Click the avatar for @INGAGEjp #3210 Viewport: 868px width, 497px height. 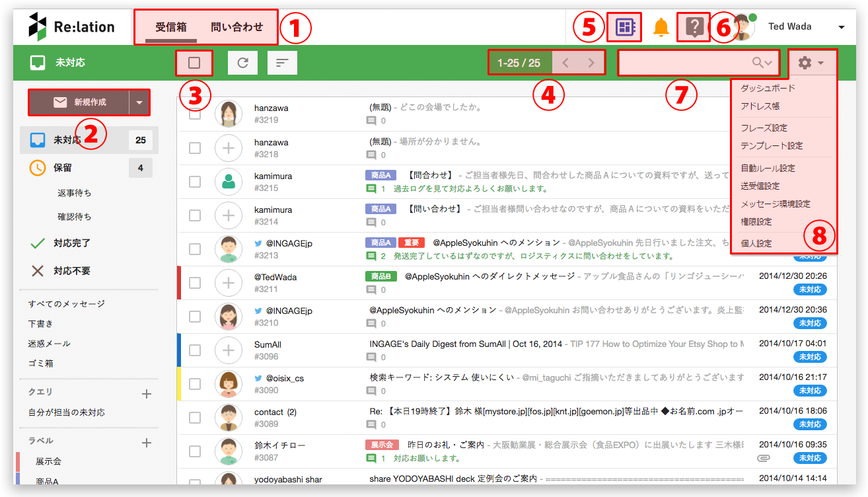229,317
